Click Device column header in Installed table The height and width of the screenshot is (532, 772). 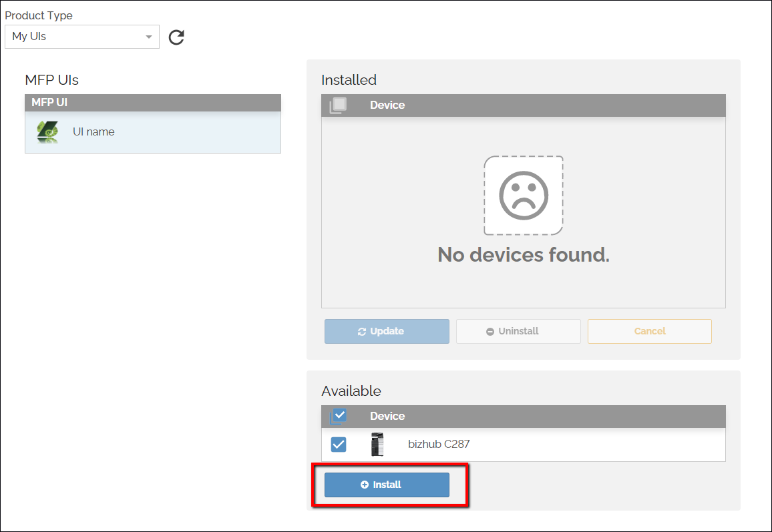pos(387,105)
